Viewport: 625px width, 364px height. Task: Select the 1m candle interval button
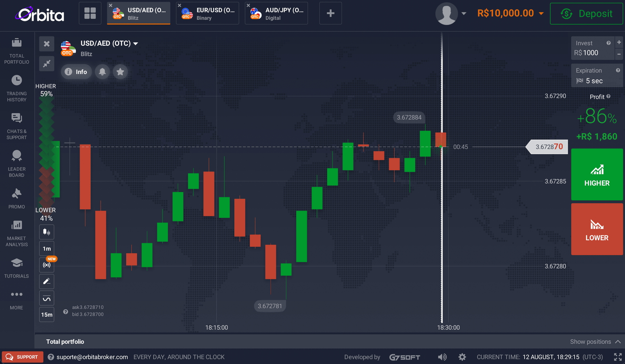[x=46, y=248]
